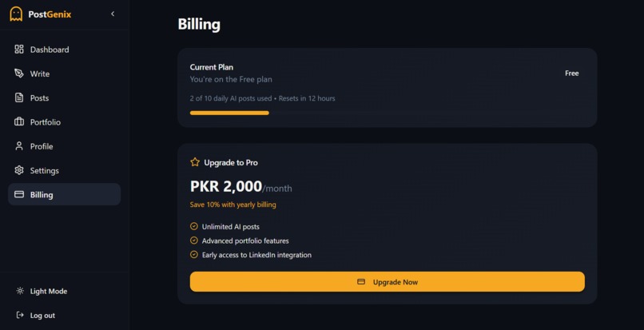Click the Billing credit card icon
The image size is (644, 330).
[x=19, y=194]
